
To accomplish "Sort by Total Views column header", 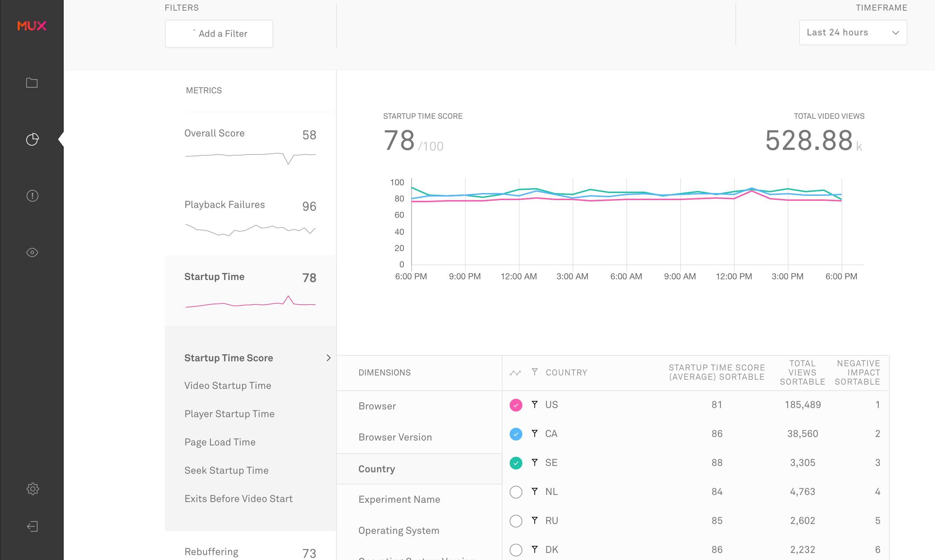I will coord(802,373).
